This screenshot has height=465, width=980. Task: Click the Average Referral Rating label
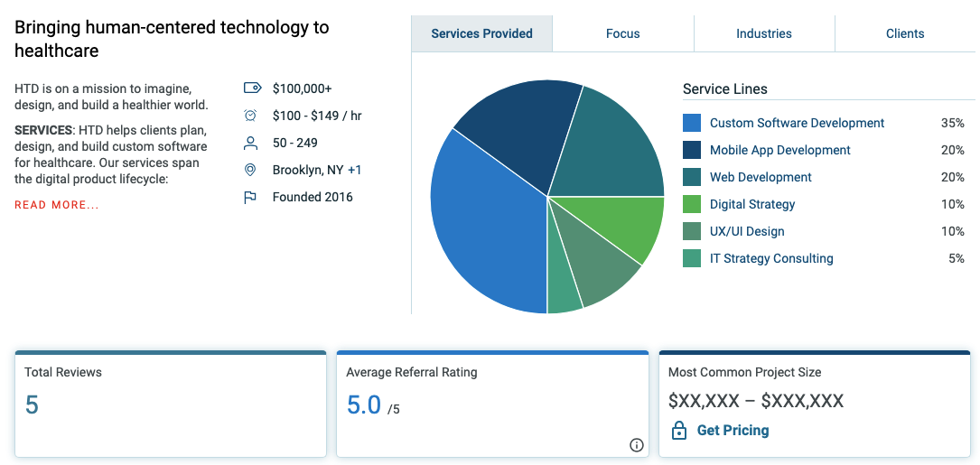click(x=412, y=373)
